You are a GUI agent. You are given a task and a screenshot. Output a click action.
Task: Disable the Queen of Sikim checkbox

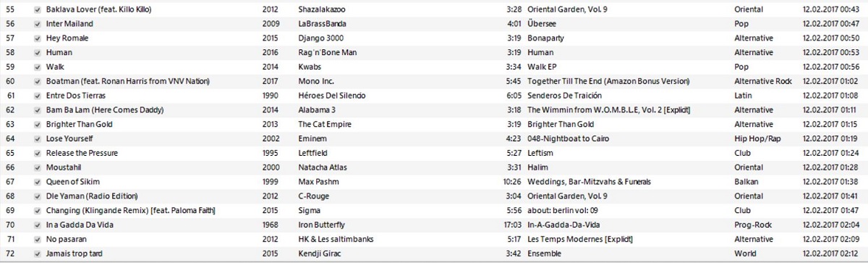click(x=38, y=182)
